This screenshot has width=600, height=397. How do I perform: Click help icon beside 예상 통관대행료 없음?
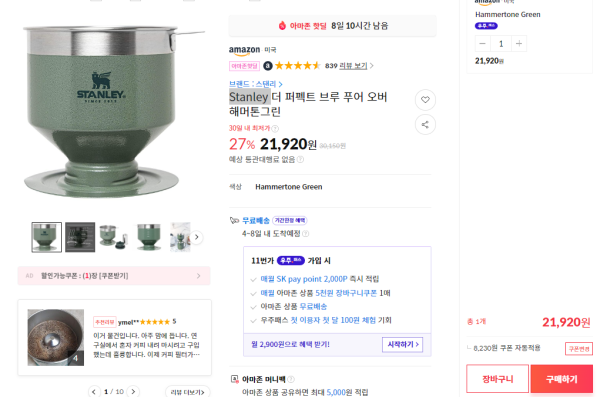300,159
